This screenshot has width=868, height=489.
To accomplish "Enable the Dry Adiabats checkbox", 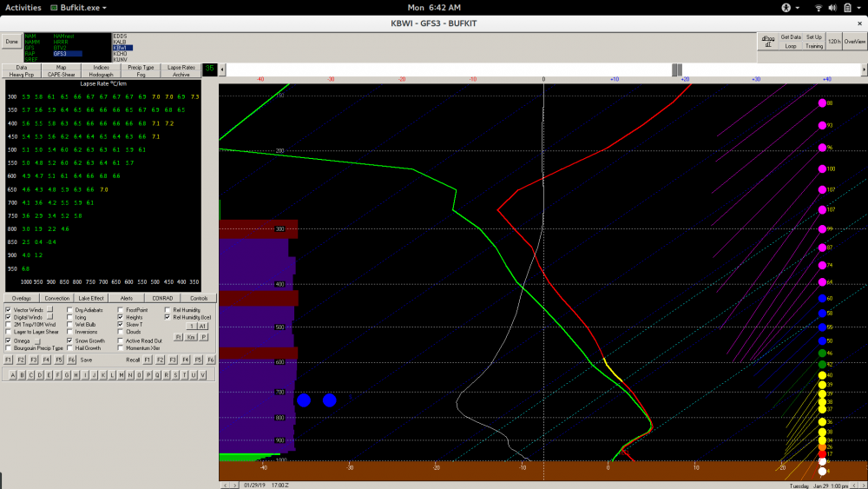I will coord(69,310).
